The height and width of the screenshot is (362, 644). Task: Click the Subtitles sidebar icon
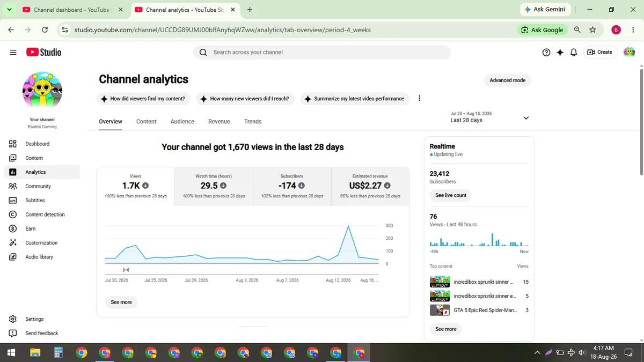click(13, 200)
